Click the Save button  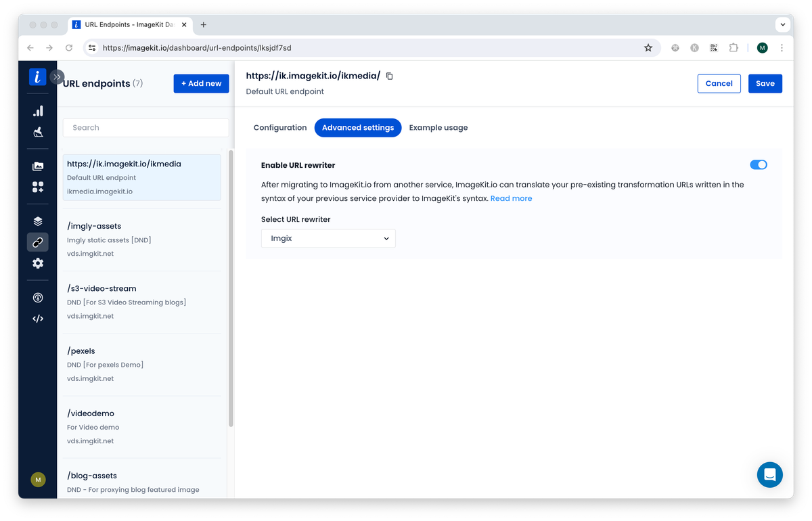(x=765, y=83)
